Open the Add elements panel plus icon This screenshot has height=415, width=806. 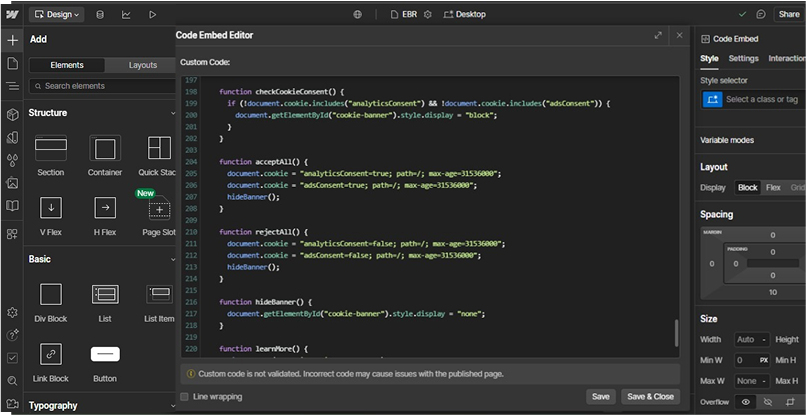[x=12, y=40]
